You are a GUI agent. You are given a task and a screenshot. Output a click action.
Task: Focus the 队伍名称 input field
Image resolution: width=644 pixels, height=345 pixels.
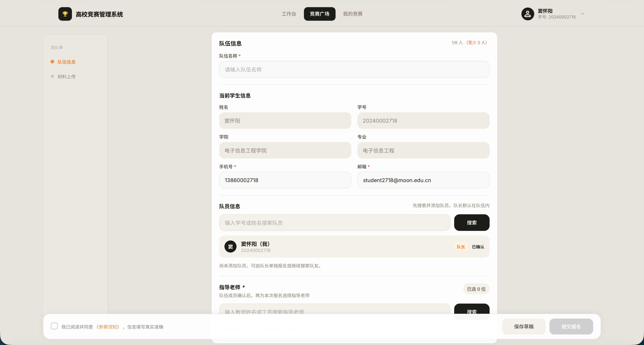[354, 69]
